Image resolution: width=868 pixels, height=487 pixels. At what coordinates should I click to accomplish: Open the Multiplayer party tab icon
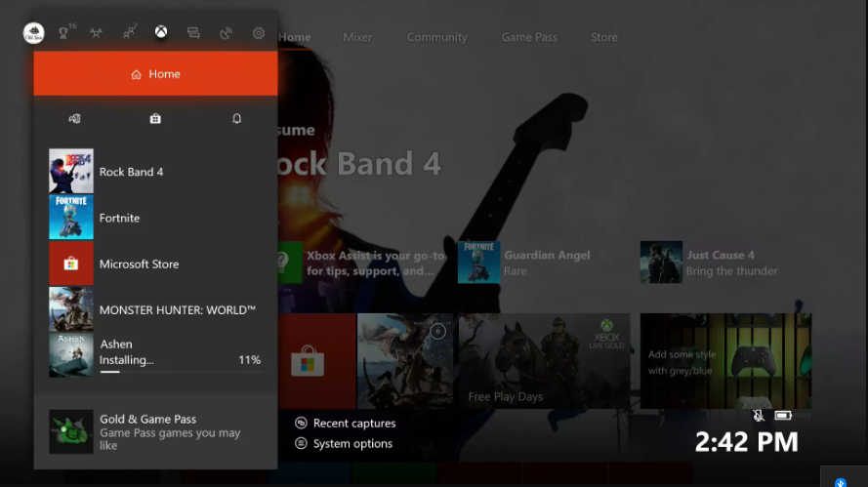[x=97, y=32]
